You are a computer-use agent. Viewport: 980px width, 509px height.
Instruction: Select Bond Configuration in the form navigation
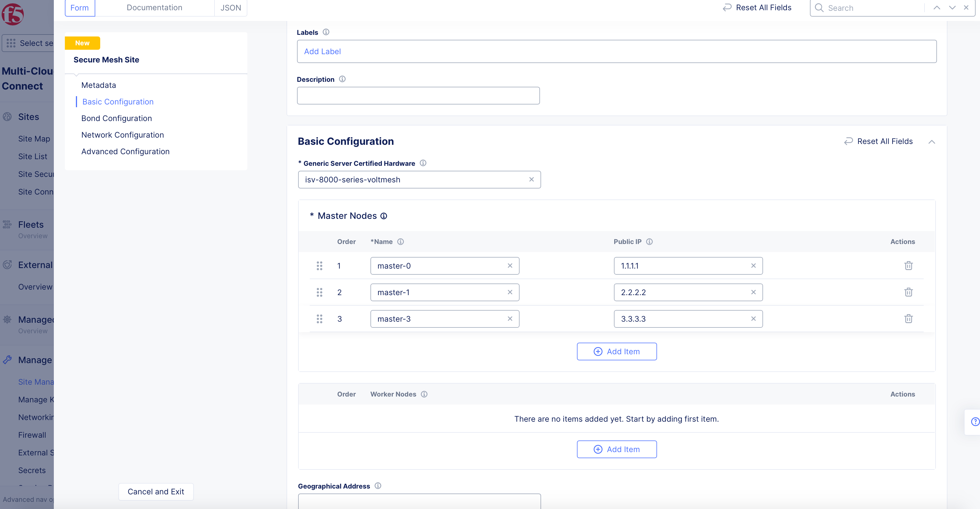point(116,118)
